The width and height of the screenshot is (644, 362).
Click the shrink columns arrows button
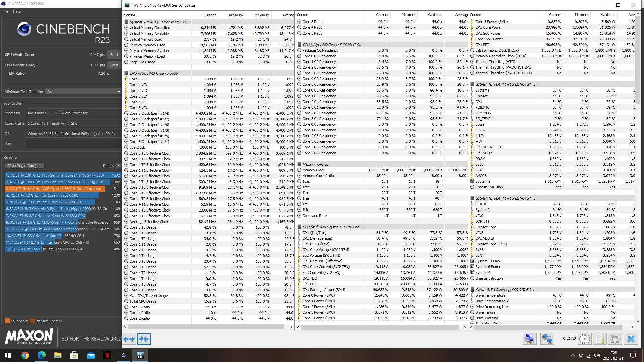(144, 339)
